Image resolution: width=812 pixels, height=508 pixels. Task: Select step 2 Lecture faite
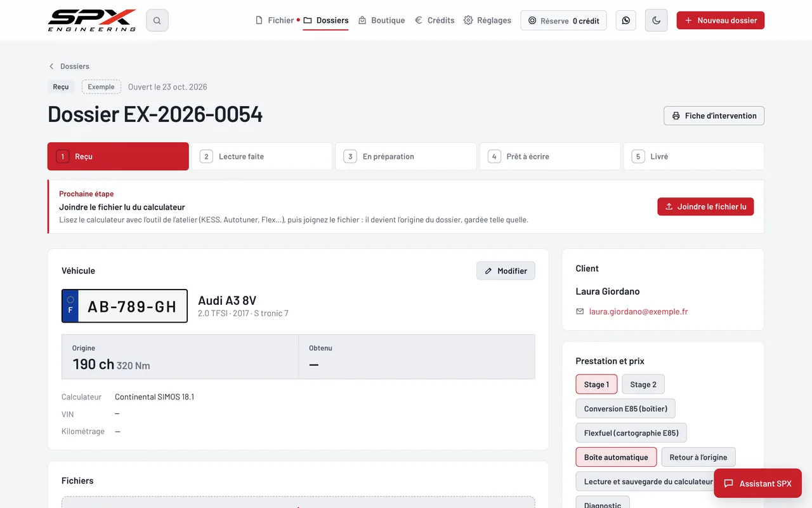click(x=262, y=156)
